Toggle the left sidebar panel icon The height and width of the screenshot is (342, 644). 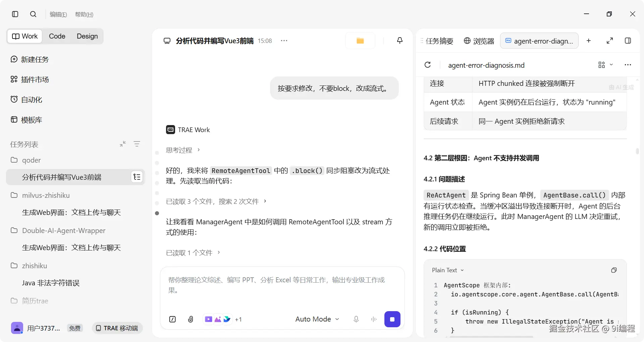tap(15, 14)
